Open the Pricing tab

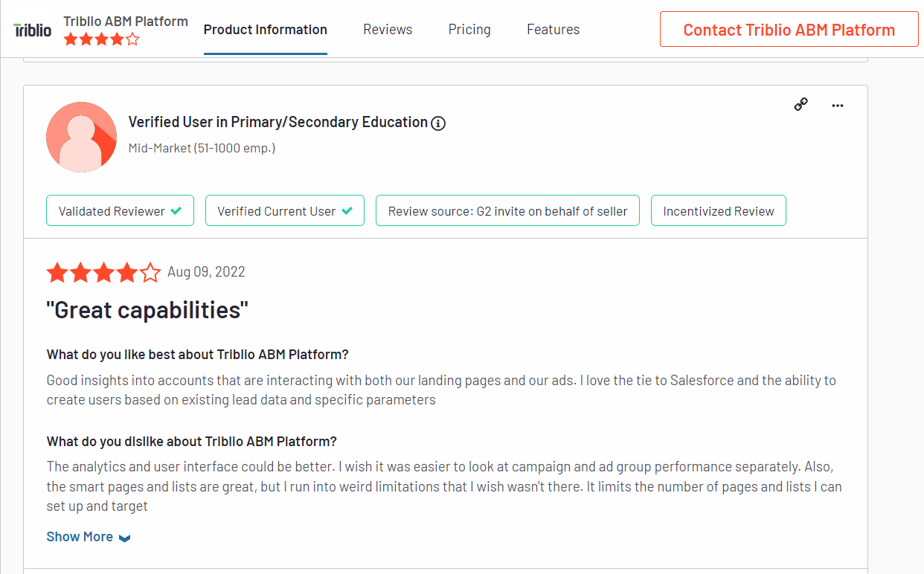click(x=469, y=30)
